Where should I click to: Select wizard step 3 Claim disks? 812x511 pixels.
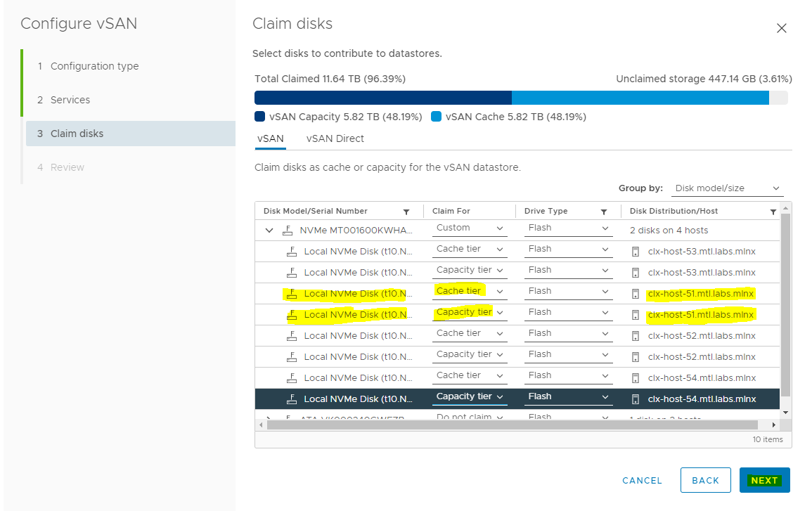coord(131,134)
